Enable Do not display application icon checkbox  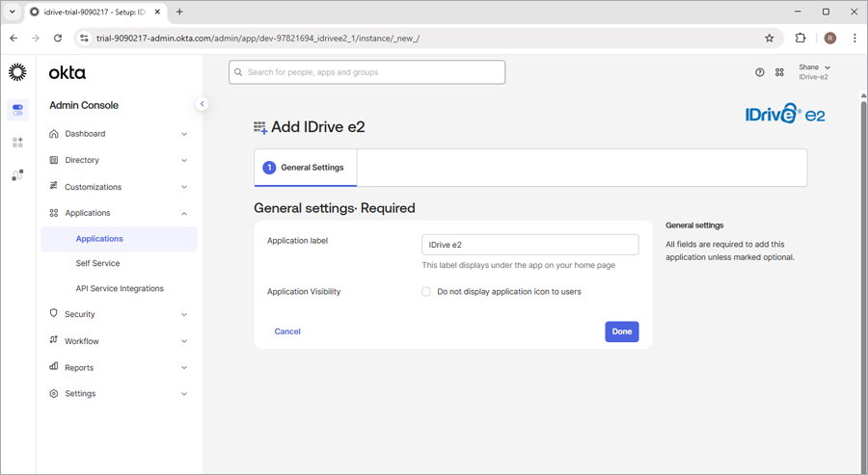point(426,292)
